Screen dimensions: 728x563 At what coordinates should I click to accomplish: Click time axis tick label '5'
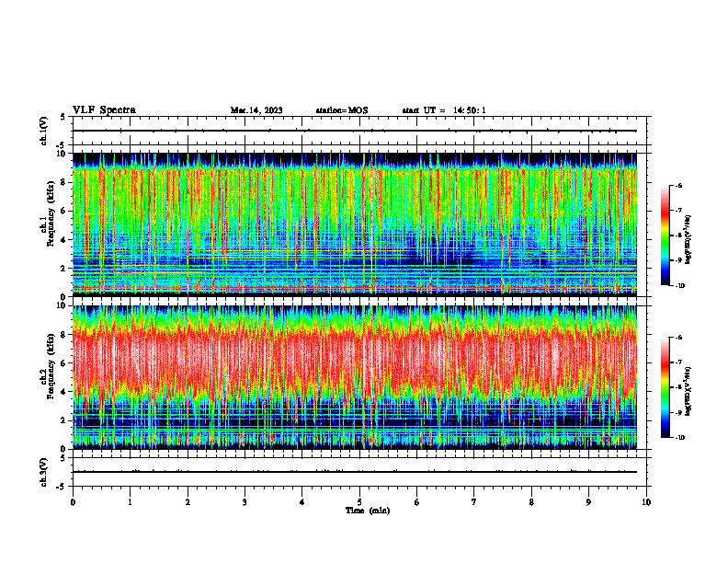click(359, 502)
